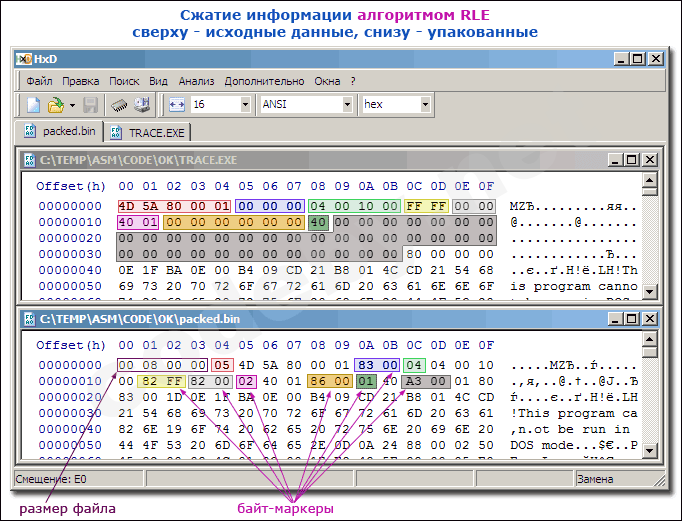Viewport: 682px width, 521px height.
Task: Open the ? help menu
Action: pos(353,81)
